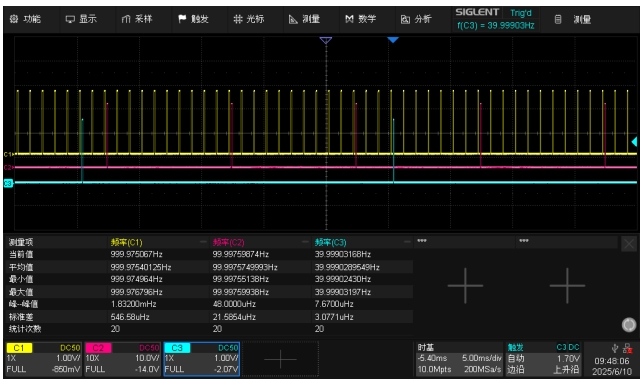Click the SIGLENT logo
The height and width of the screenshot is (386, 644).
(x=477, y=12)
